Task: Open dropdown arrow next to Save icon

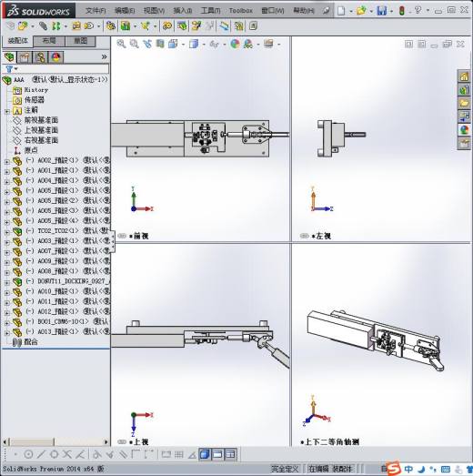Action: coord(391,11)
